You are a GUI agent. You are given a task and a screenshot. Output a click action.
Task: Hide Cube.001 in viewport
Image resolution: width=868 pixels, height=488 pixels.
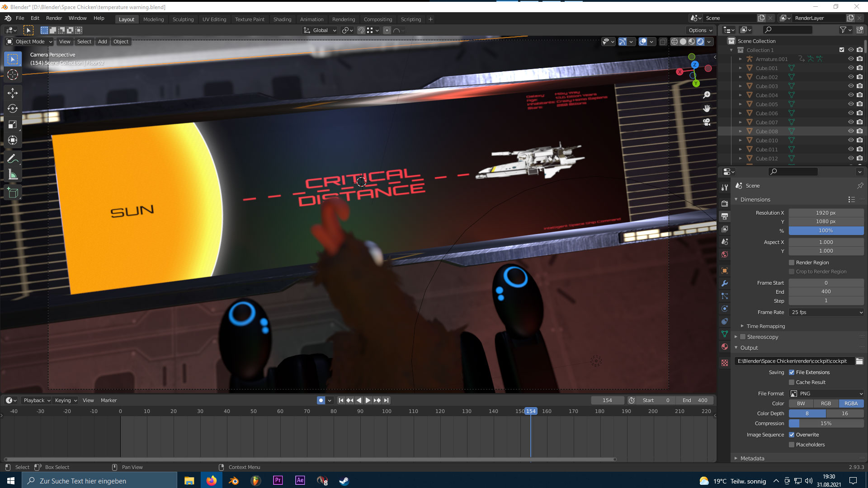coord(851,68)
